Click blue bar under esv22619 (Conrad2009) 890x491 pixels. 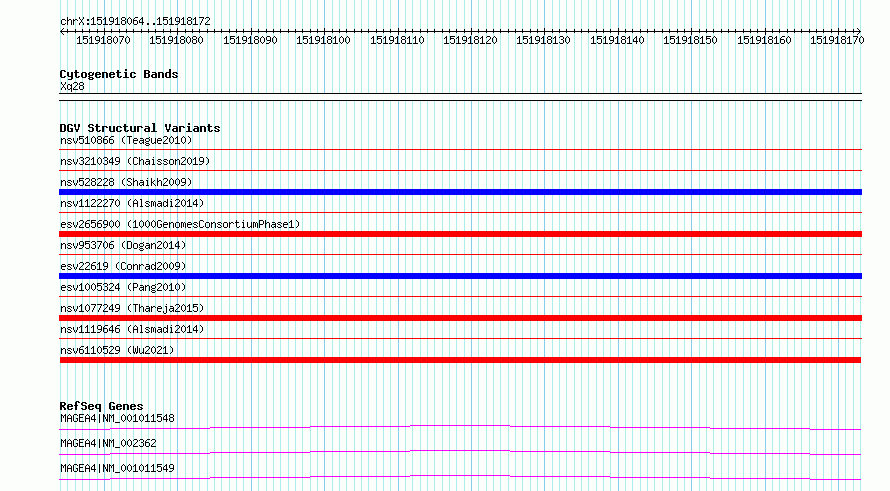coord(460,276)
